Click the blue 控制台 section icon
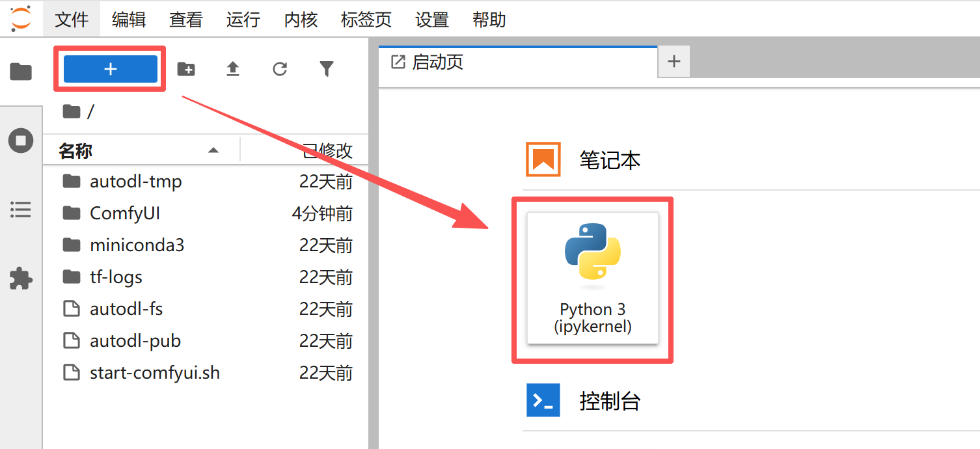Screen dimensions: 980x449 (543, 400)
